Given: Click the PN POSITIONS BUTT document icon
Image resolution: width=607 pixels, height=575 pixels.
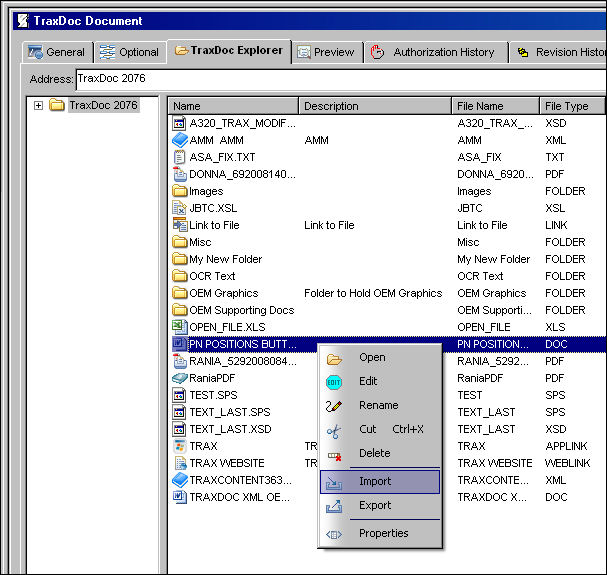Looking at the screenshot, I should click(180, 344).
